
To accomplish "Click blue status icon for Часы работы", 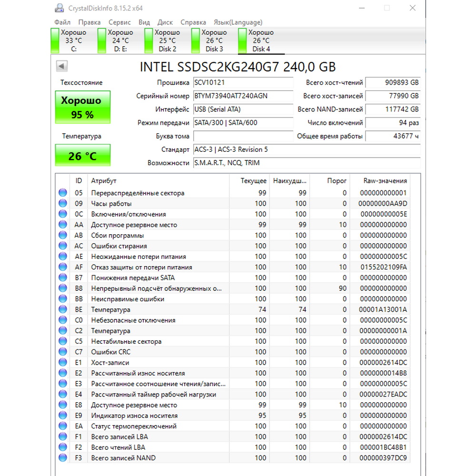I will pyautogui.click(x=63, y=203).
